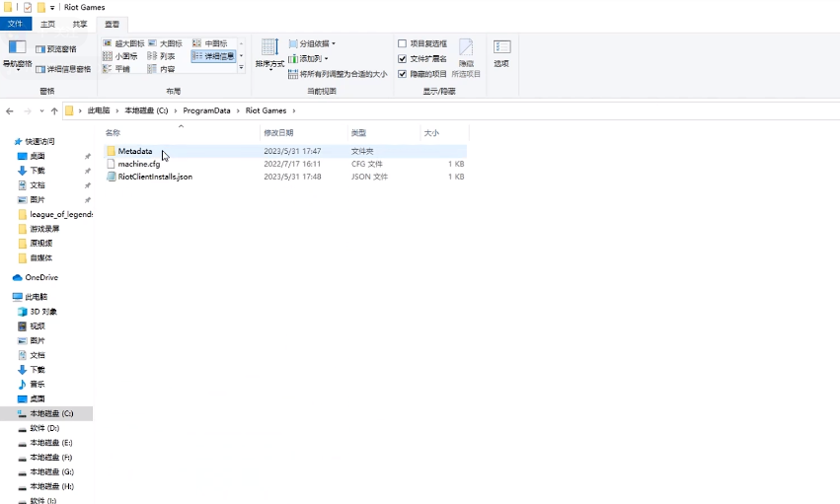Screen dimensions: 840x504
Task: Select list (列表) layout
Action: click(x=161, y=56)
